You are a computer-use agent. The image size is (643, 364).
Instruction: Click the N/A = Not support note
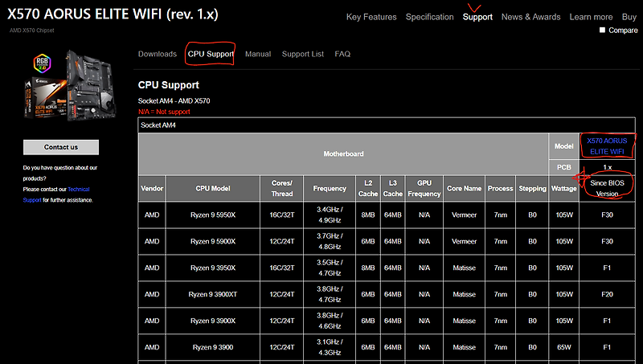pos(164,112)
